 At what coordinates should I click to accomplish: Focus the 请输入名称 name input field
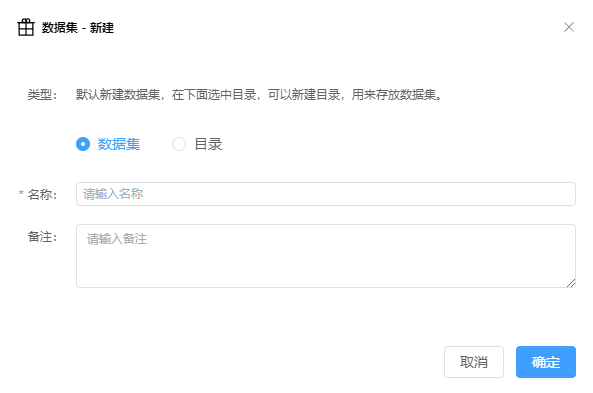click(326, 194)
